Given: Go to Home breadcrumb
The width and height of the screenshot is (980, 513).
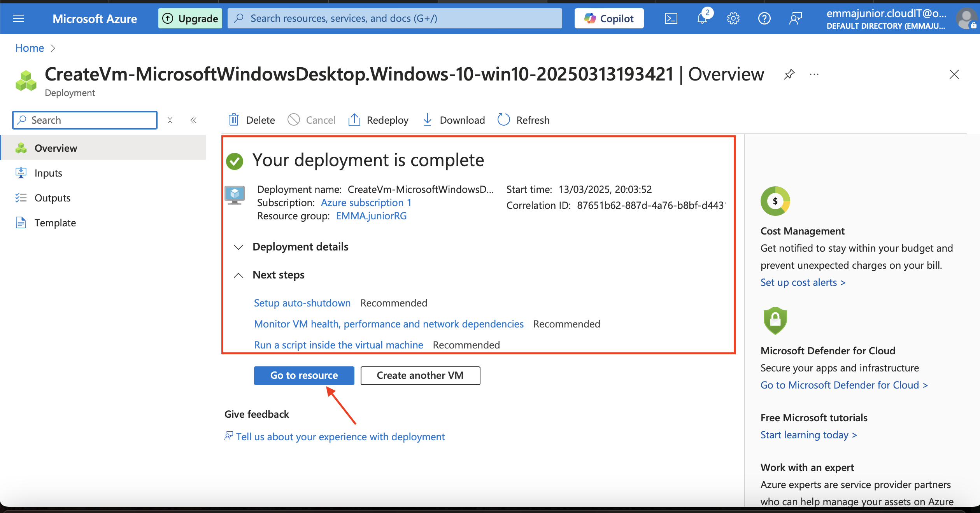Looking at the screenshot, I should point(30,48).
